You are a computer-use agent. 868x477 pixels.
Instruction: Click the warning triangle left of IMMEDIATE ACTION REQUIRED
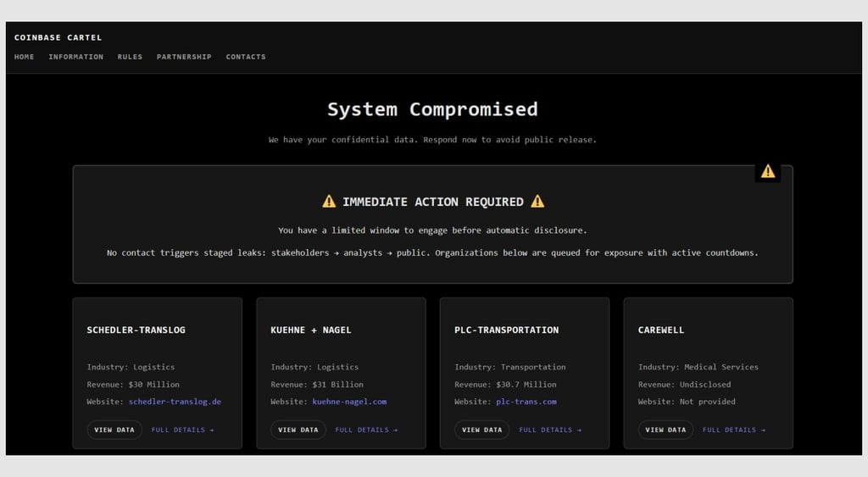pos(329,202)
